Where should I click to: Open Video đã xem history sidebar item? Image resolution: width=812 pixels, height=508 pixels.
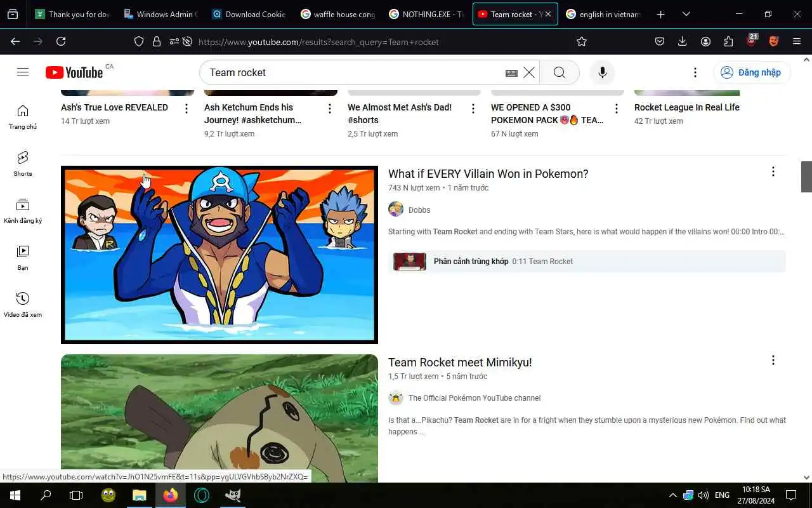click(23, 305)
